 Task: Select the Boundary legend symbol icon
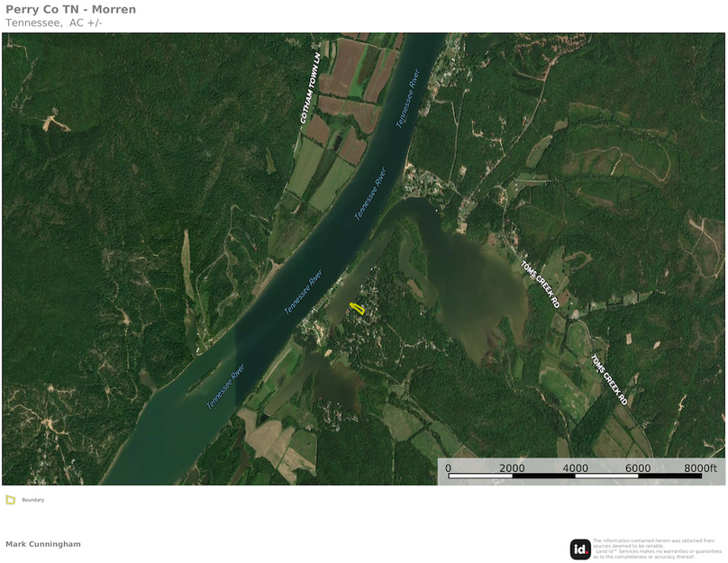coord(10,499)
